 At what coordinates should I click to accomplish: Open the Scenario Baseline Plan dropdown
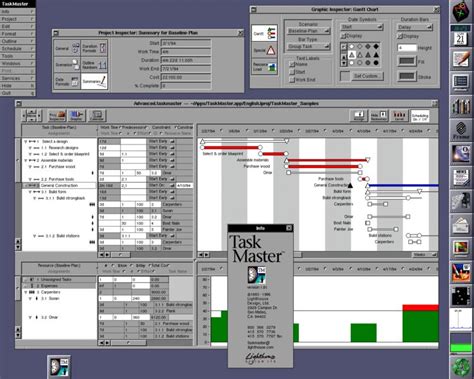(x=308, y=31)
